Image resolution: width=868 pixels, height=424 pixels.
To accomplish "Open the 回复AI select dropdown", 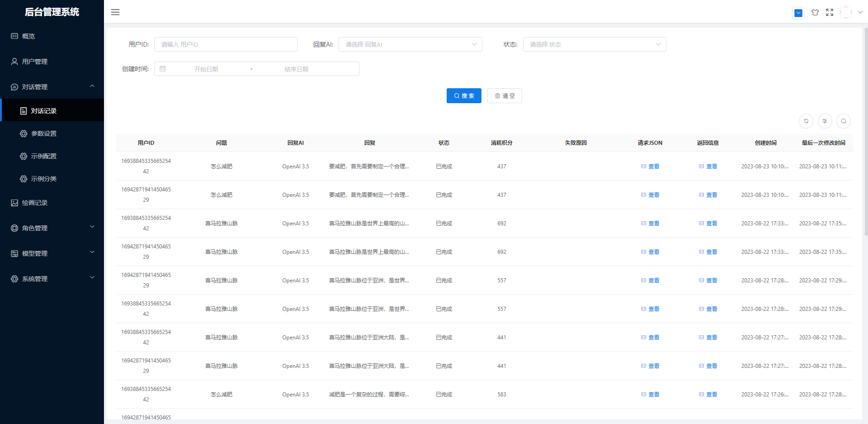I will pos(410,44).
